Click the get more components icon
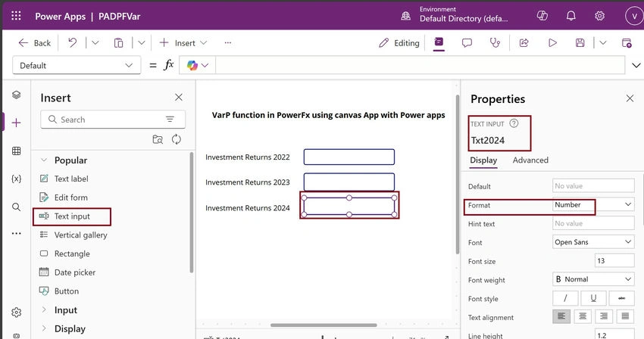The height and width of the screenshot is (339, 644). [158, 139]
